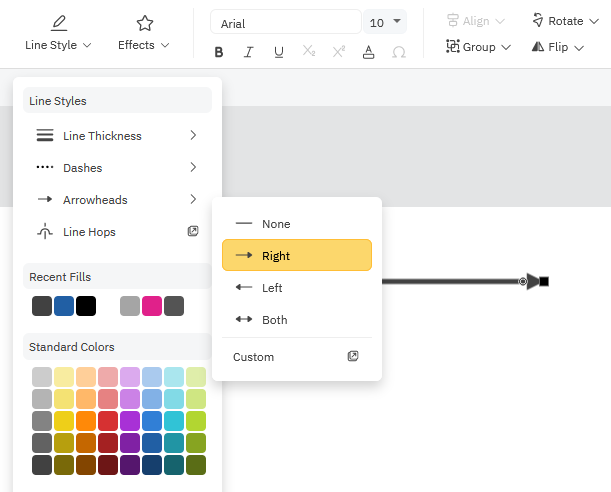Click the Arial font name field
Image resolution: width=611 pixels, height=492 pixels.
[x=285, y=23]
